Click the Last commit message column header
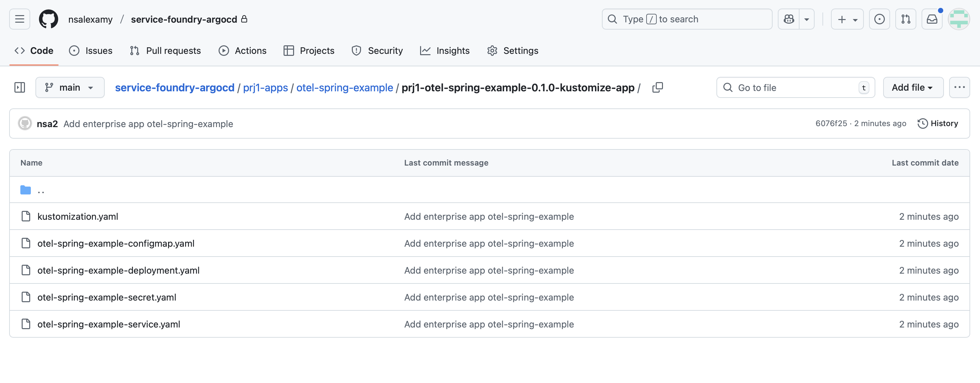Screen dimensions: 980x383 (446, 163)
